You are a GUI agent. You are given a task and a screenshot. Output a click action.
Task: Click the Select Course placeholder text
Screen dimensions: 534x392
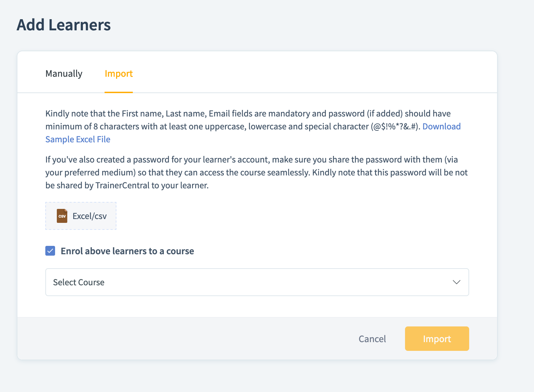click(79, 282)
